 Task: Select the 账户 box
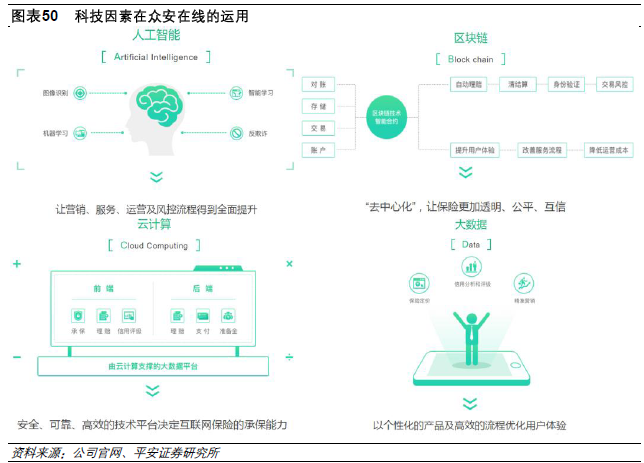318,150
